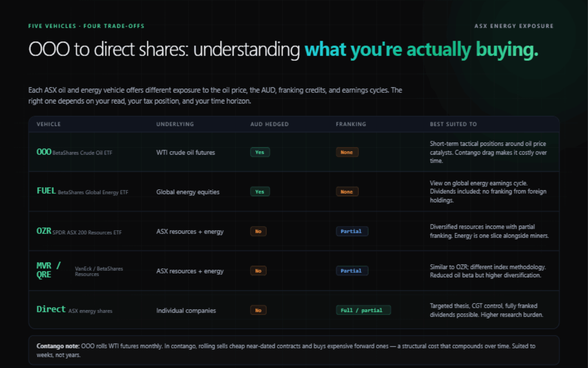Screen dimensions: 588x368
Task: Click the VEHICLE column header
Action: (49, 124)
